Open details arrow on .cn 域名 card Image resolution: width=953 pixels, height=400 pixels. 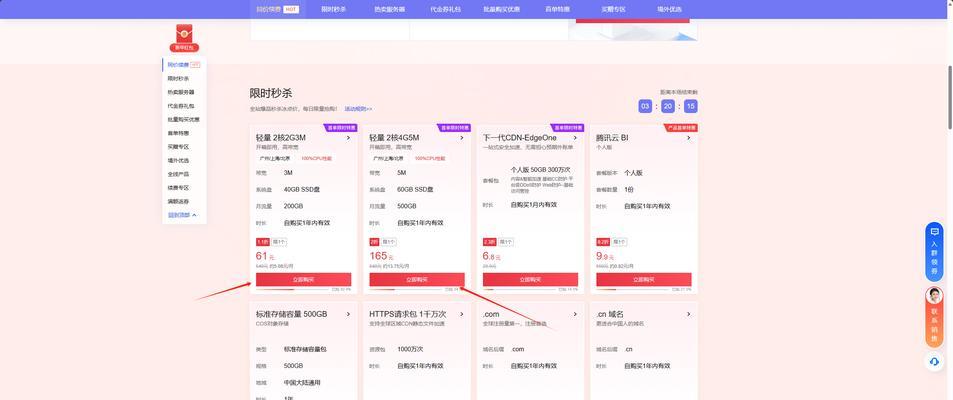coord(689,314)
